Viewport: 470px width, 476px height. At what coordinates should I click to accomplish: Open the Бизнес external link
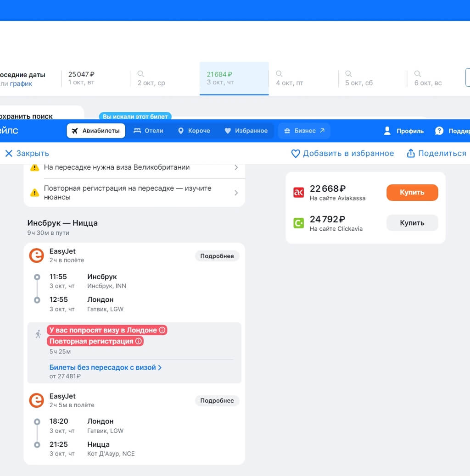304,131
